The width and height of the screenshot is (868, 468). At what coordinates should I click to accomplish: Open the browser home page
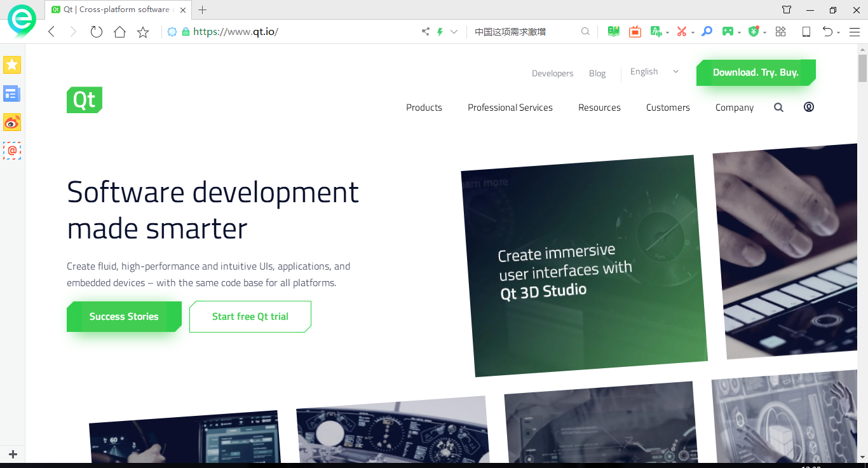pos(119,32)
